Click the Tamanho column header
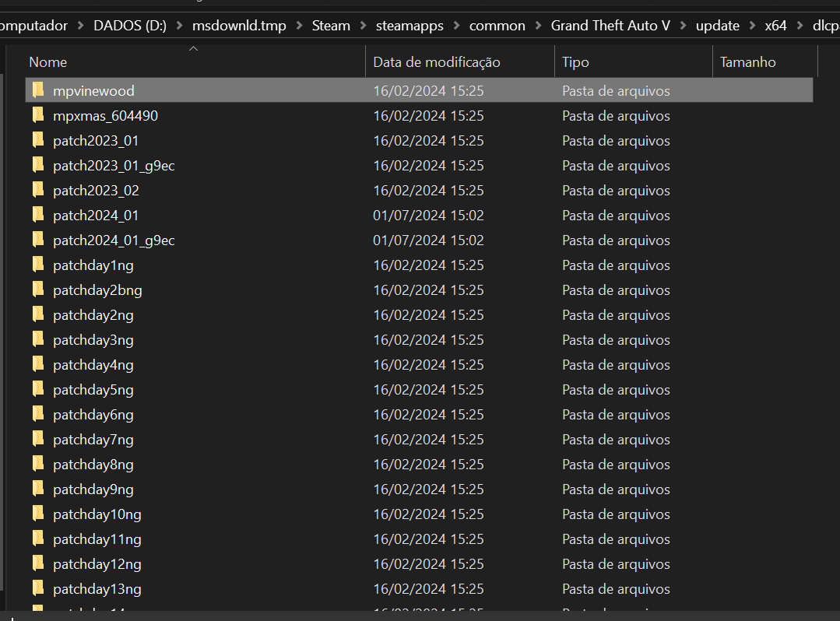Image resolution: width=840 pixels, height=621 pixels. 747,62
